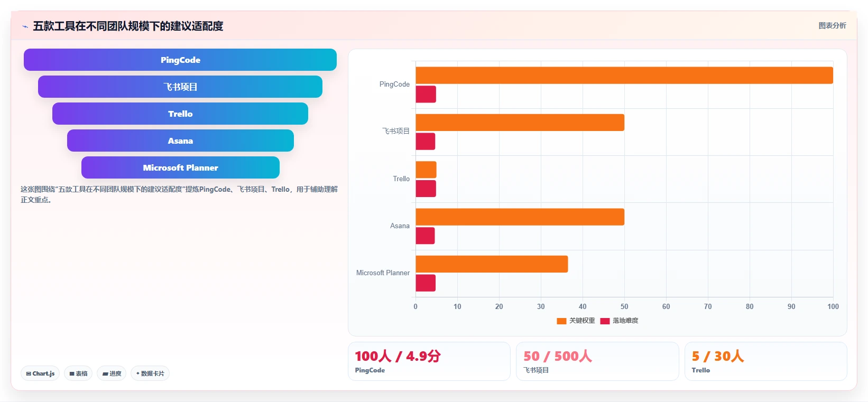Viewport: 868px width, 402px height.
Task: Click the small icon before the title
Action: tap(25, 26)
